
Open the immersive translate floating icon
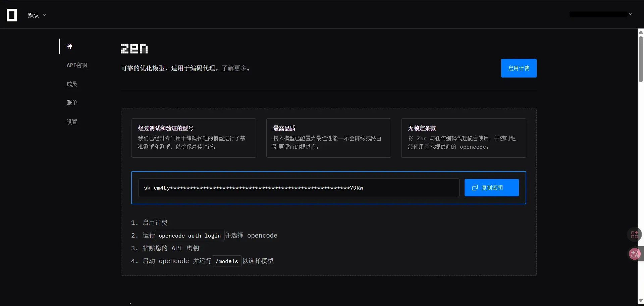[x=635, y=254]
